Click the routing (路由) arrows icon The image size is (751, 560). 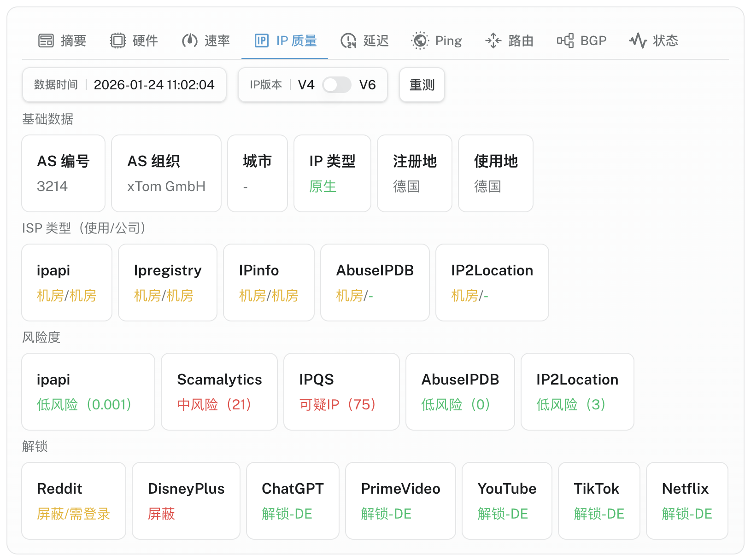click(x=493, y=41)
